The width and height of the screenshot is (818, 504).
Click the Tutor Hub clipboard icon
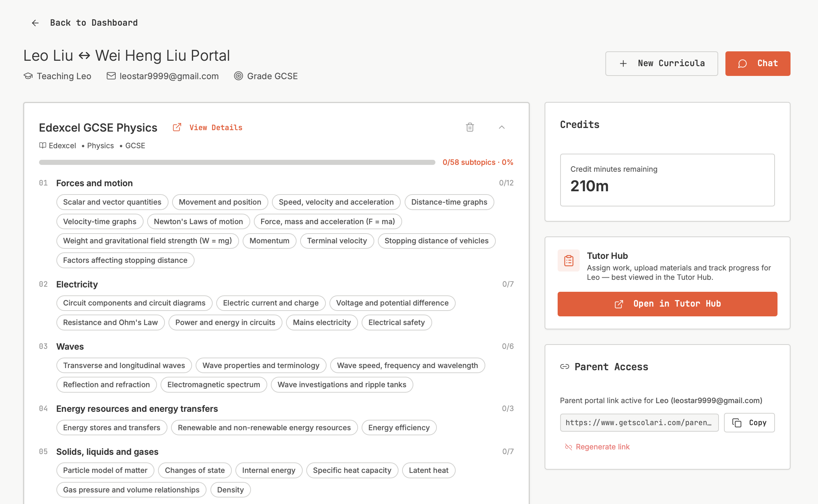(x=568, y=260)
